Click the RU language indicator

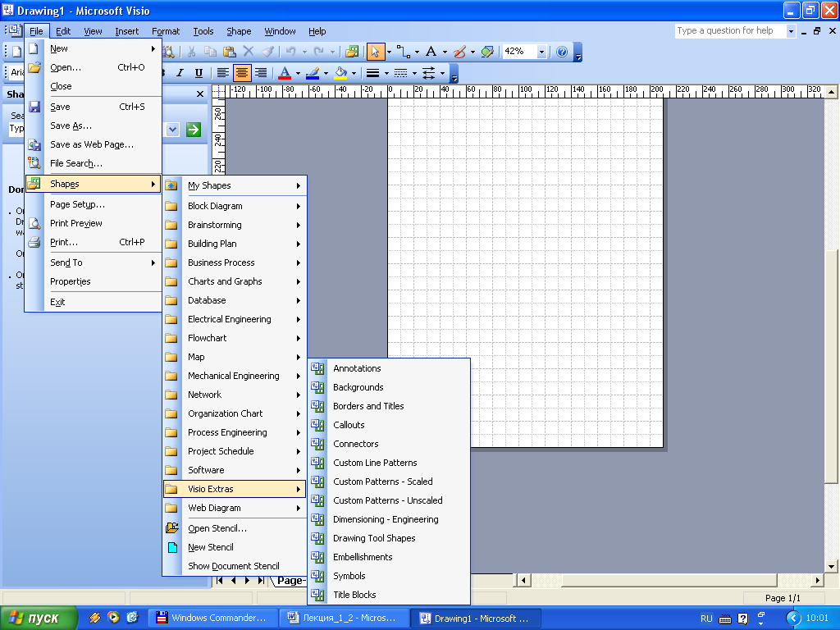pyautogui.click(x=706, y=619)
